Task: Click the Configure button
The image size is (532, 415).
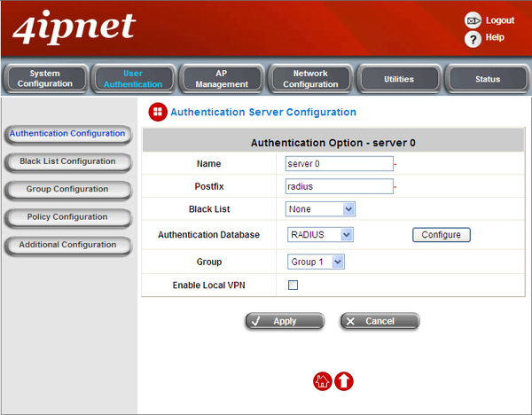Action: (441, 235)
